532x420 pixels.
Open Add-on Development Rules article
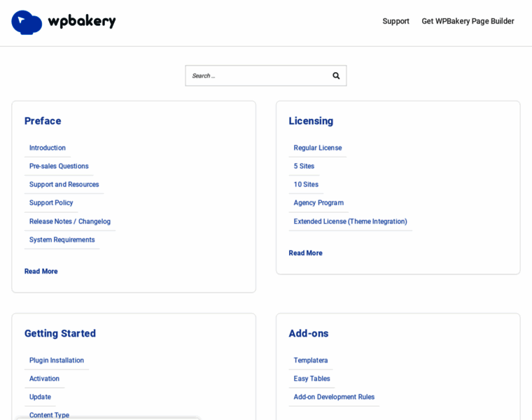coord(334,397)
